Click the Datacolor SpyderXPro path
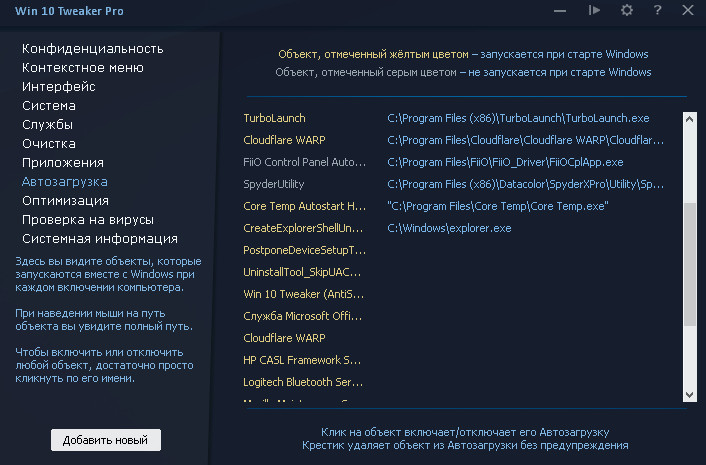 click(x=525, y=184)
